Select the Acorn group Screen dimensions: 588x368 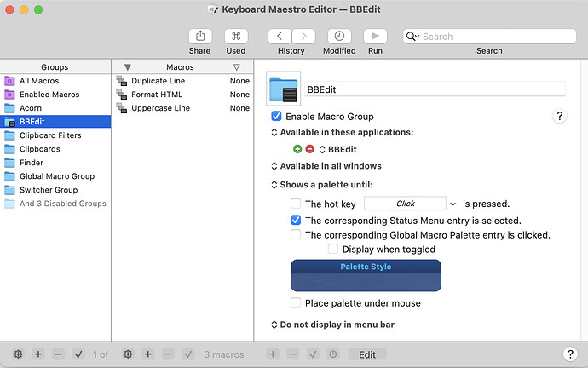coord(55,108)
